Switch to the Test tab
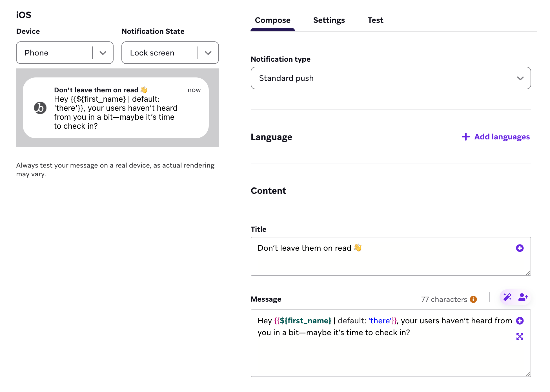 coord(375,20)
